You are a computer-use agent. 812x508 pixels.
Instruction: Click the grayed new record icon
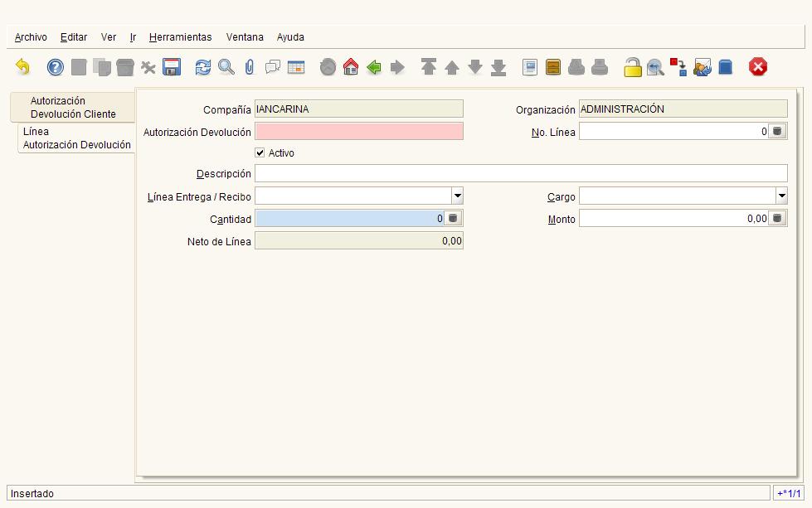[79, 67]
